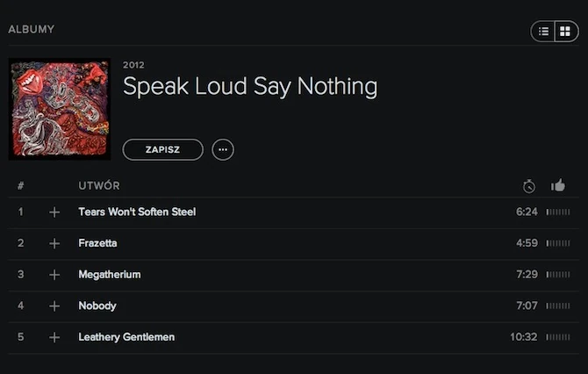588x374 pixels.
Task: Select the Frazetta track row
Action: click(x=97, y=243)
